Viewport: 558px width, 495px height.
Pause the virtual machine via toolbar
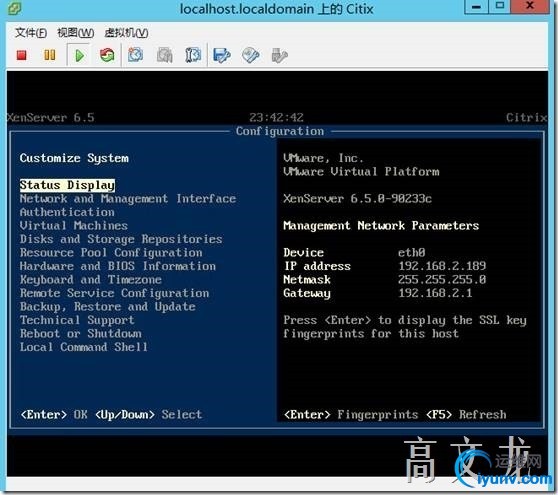49,55
